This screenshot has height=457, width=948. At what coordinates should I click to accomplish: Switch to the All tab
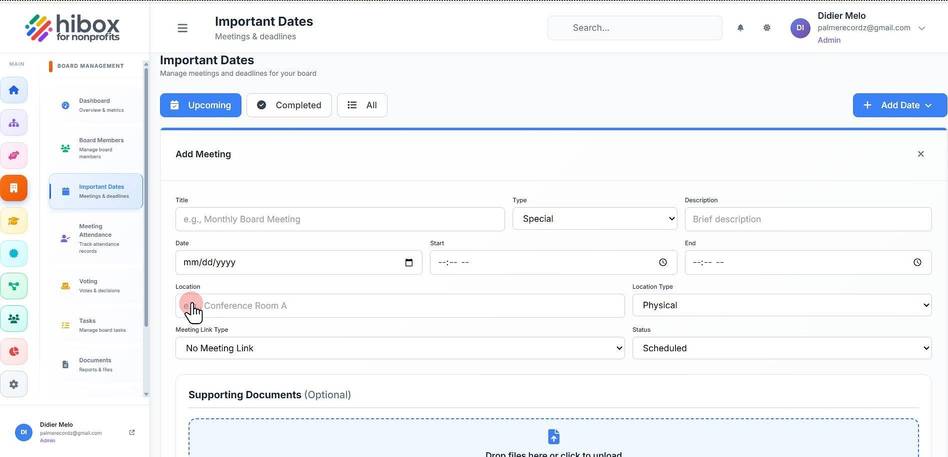coord(362,105)
